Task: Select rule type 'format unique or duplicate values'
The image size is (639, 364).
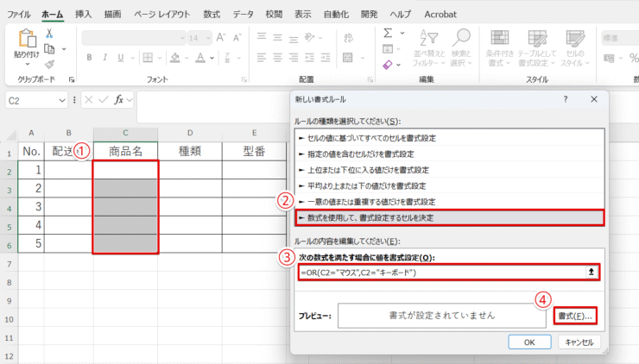Action: point(450,202)
